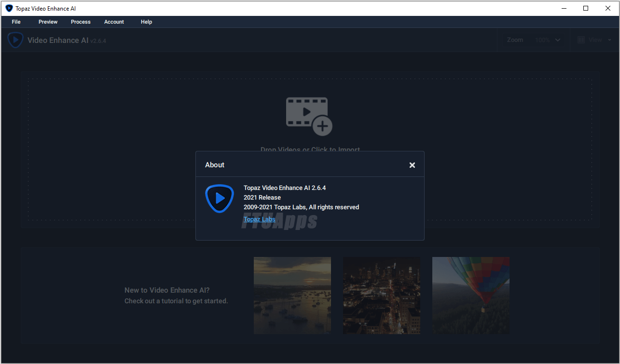Open the hot air balloon tutorial thumbnail
Image resolution: width=620 pixels, height=364 pixels.
[x=471, y=296]
